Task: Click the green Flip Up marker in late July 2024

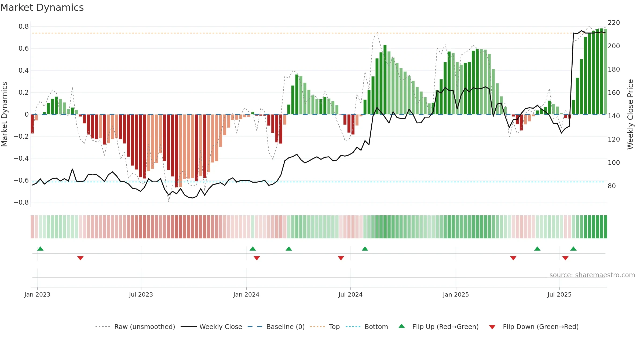Action: tap(365, 249)
